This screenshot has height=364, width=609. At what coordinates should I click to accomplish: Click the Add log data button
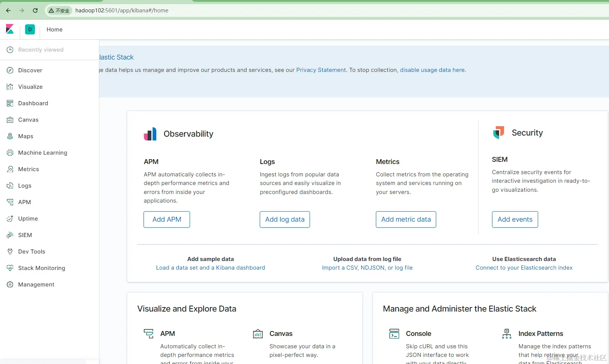pos(285,219)
